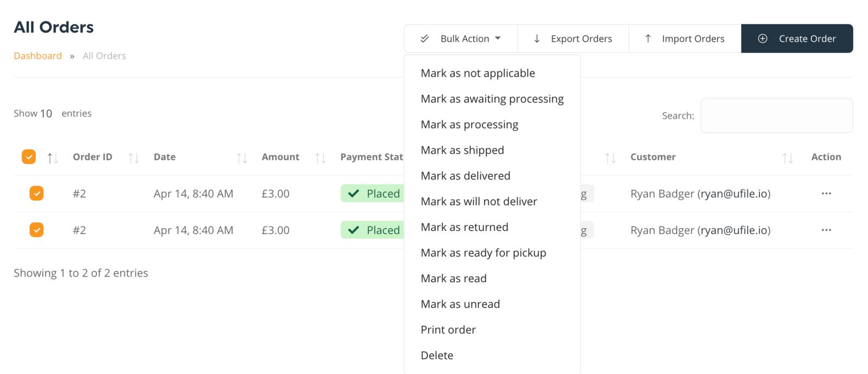Click the plus icon on Create Order
Screen dimensions: 868x374
pyautogui.click(x=762, y=38)
